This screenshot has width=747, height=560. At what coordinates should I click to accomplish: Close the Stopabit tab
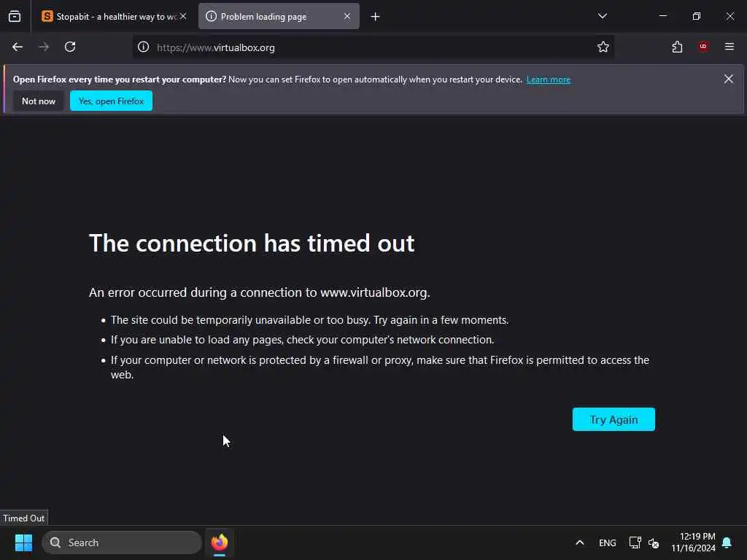[183, 16]
